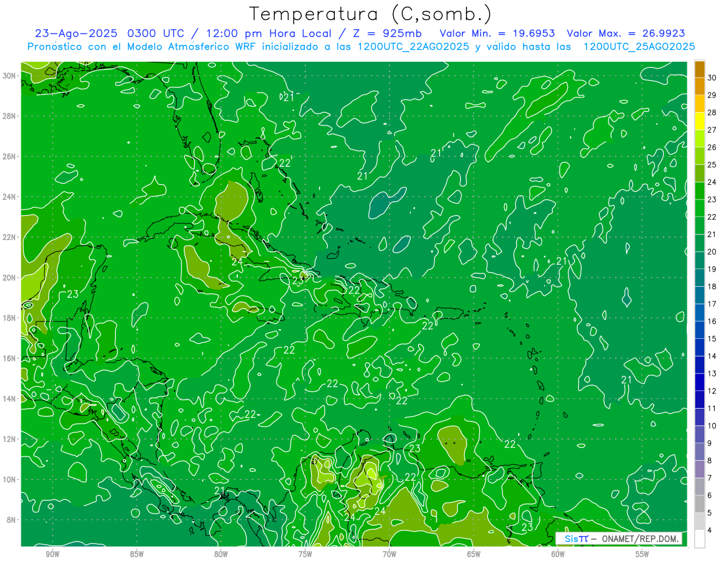Screen dimensions: 728x562
Task: Click the white color bar segment below 4
Action: (x=699, y=539)
